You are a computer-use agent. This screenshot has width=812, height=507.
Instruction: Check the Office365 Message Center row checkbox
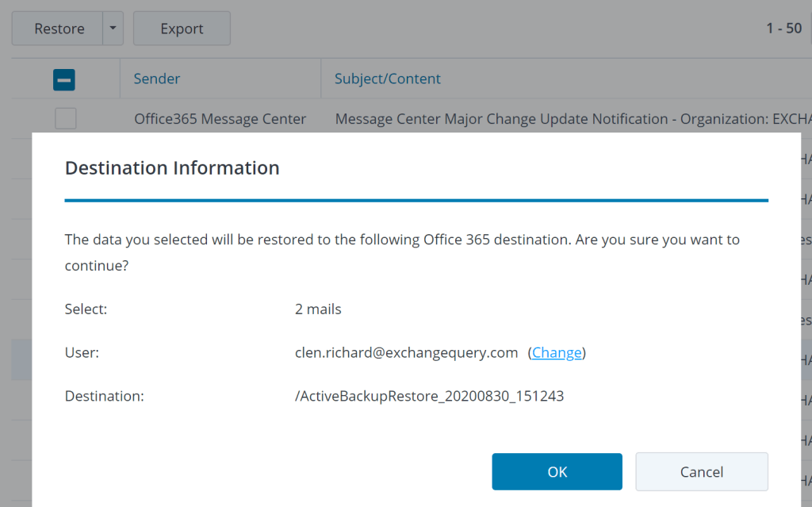[x=65, y=119]
